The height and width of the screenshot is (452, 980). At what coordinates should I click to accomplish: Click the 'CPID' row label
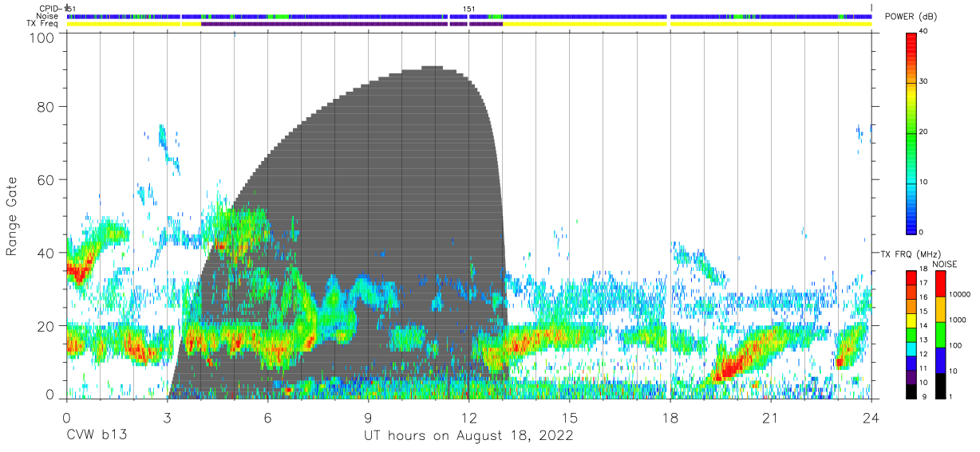tap(50, 9)
